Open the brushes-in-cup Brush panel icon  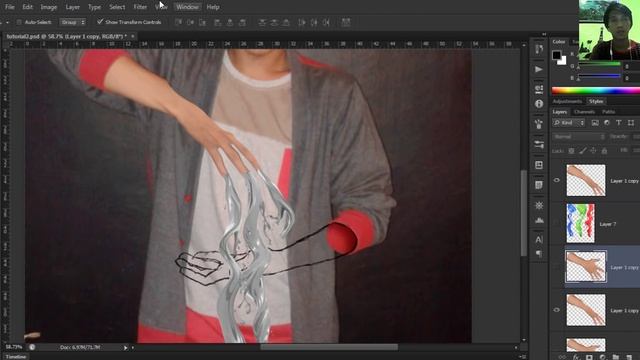tap(539, 124)
